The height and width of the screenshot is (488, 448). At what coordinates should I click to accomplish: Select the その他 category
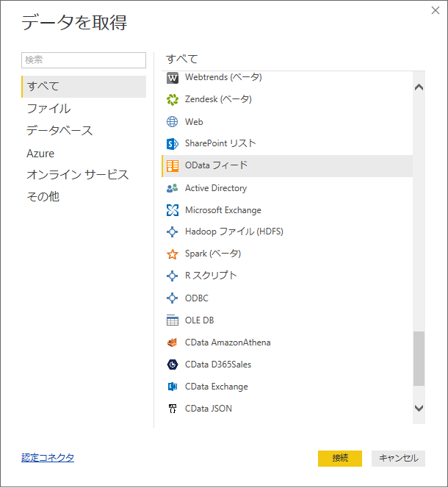[x=84, y=197]
